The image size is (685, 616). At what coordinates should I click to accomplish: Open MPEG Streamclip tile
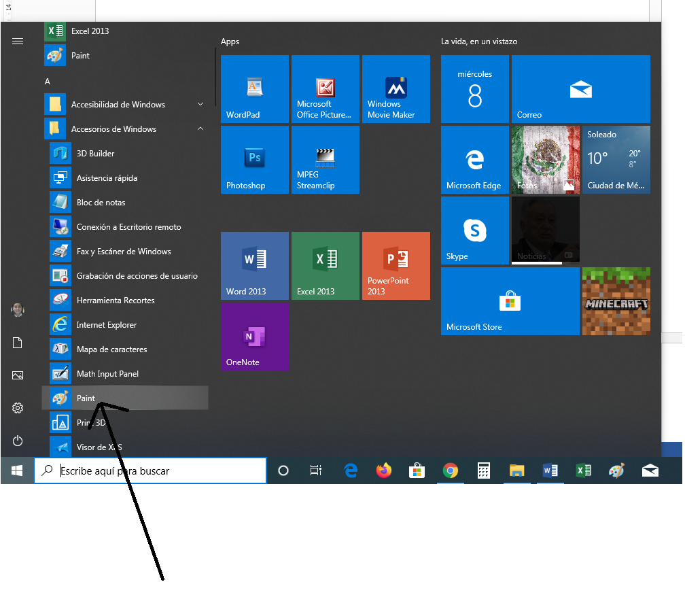326,160
